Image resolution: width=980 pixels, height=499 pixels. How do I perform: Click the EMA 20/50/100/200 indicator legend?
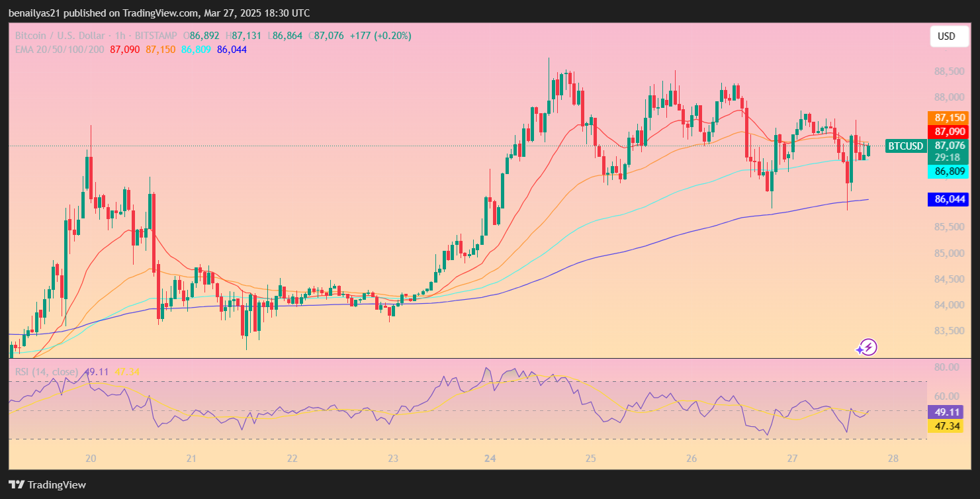coord(60,49)
